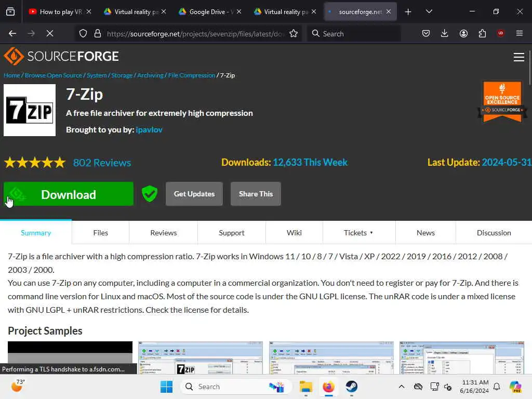The height and width of the screenshot is (399, 532).
Task: Click the Firefox View icon in the tab strip
Action: coord(10,11)
